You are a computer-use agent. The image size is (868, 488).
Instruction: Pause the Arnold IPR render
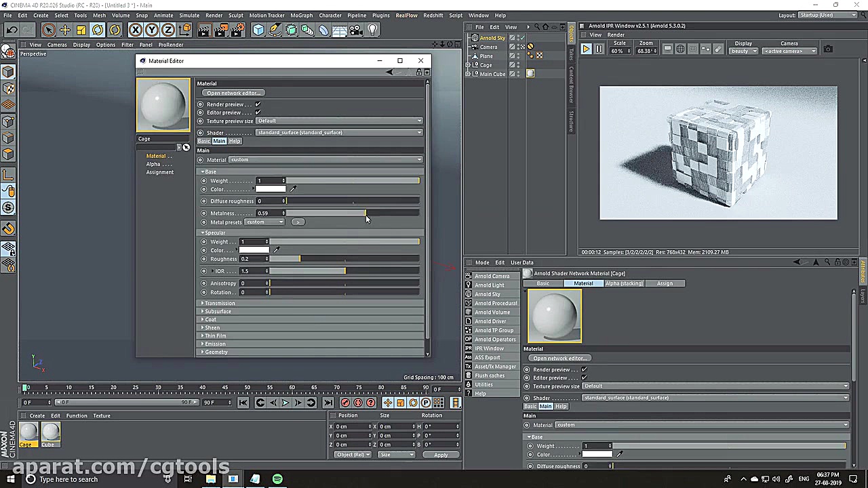[599, 49]
